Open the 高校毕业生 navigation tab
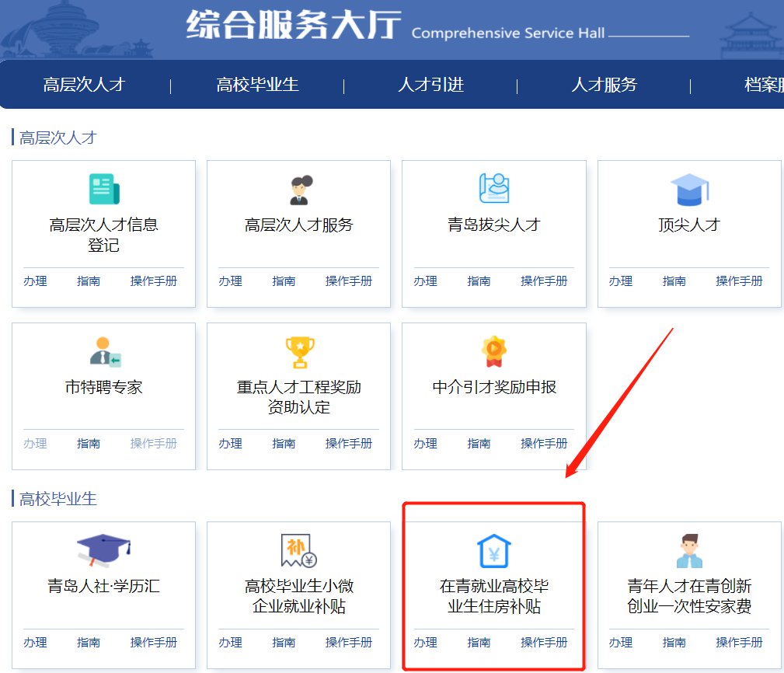The width and height of the screenshot is (784, 673). (257, 85)
